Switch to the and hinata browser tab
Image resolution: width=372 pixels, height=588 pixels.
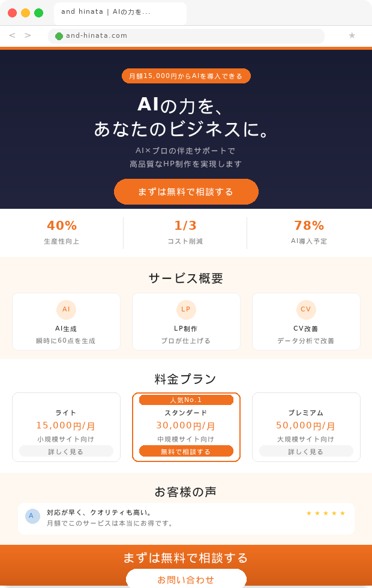(120, 13)
